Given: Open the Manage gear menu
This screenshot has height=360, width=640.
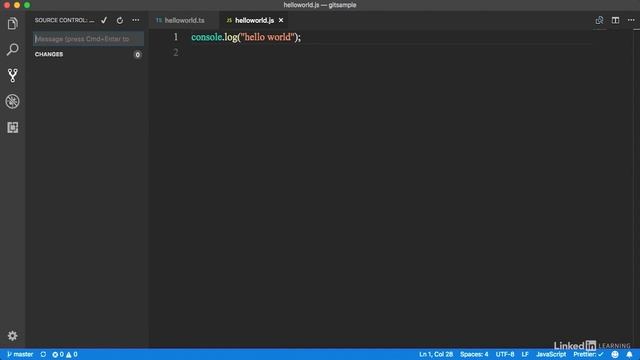Looking at the screenshot, I should click(13, 336).
